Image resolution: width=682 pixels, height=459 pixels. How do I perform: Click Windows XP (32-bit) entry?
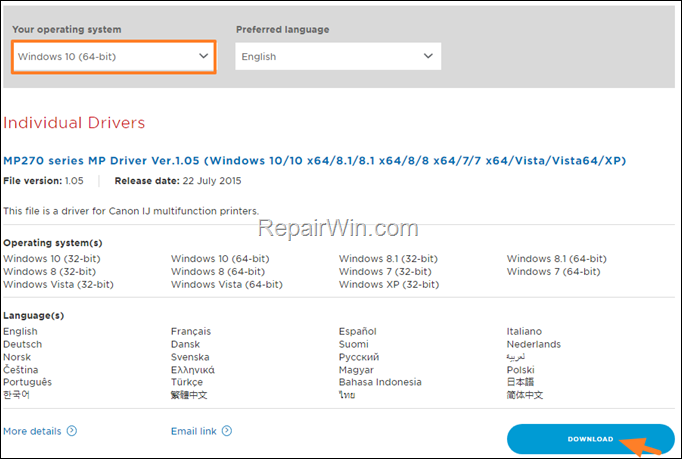pyautogui.click(x=389, y=285)
